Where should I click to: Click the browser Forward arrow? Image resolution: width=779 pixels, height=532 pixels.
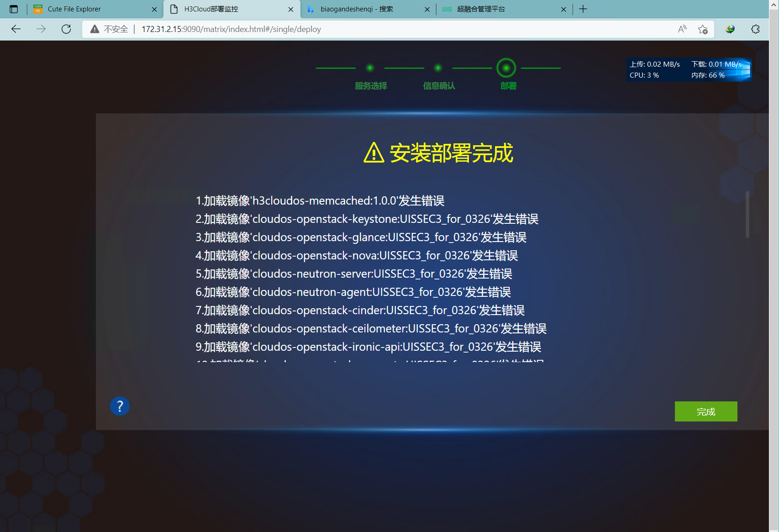(41, 29)
